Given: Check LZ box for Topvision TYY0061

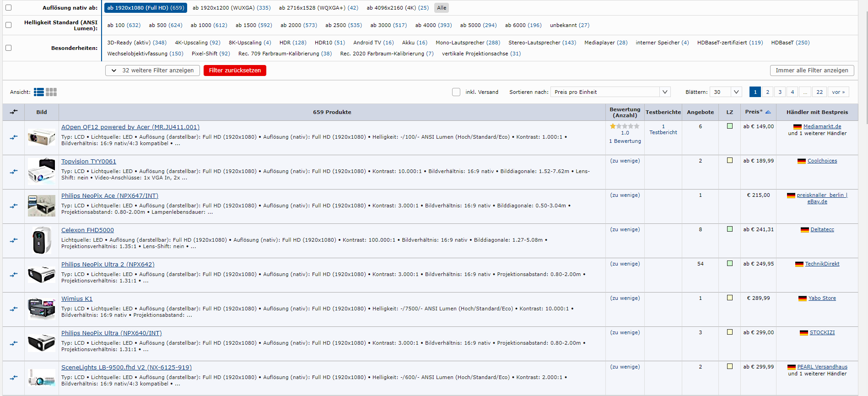Looking at the screenshot, I should tap(730, 161).
